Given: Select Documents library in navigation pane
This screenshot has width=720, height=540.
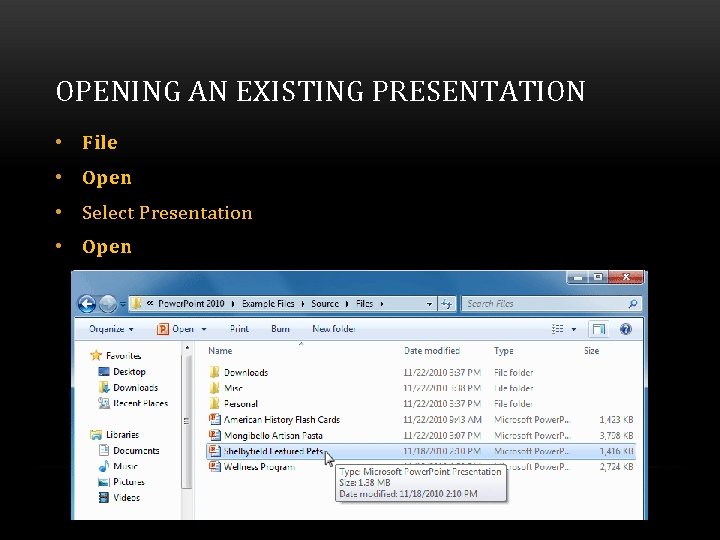Looking at the screenshot, I should [x=136, y=450].
